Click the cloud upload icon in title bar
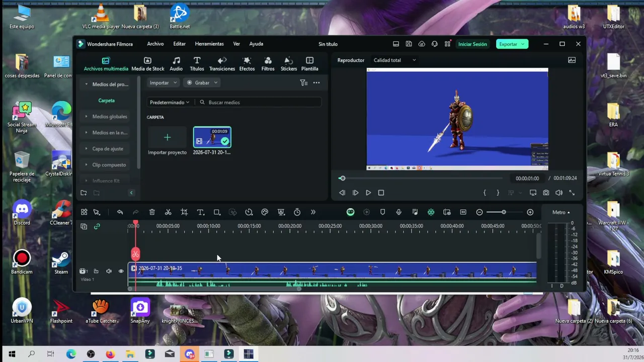 click(x=422, y=44)
